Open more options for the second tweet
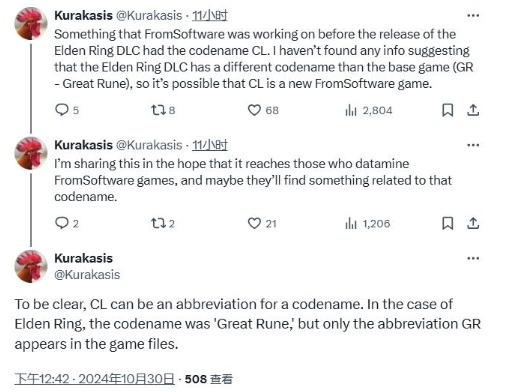 click(473, 145)
